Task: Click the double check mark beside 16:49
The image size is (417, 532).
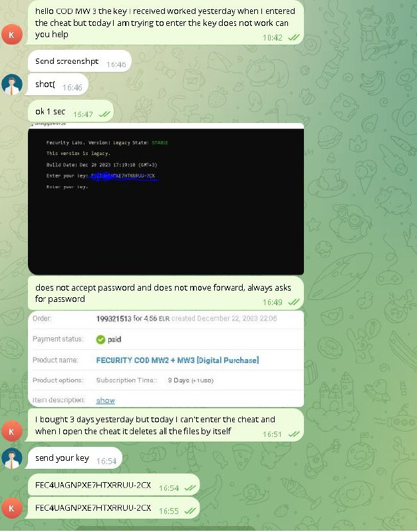Action: 293,302
